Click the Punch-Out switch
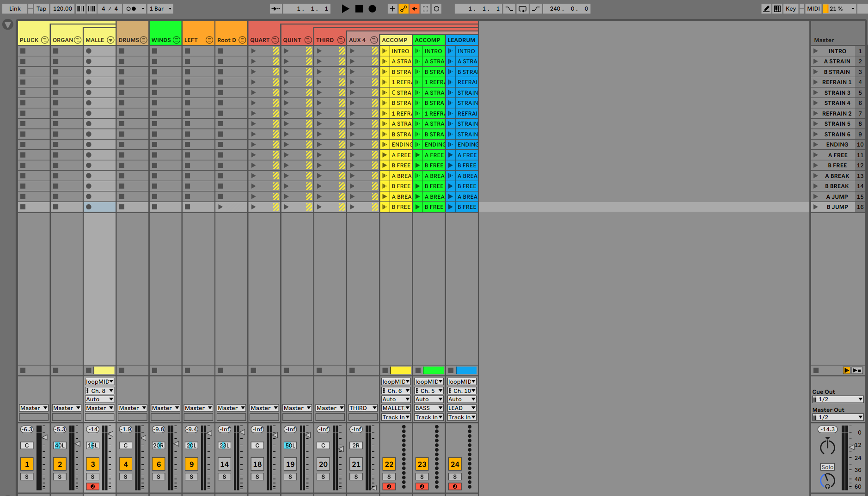Screen dimensions: 868x496 [536, 9]
